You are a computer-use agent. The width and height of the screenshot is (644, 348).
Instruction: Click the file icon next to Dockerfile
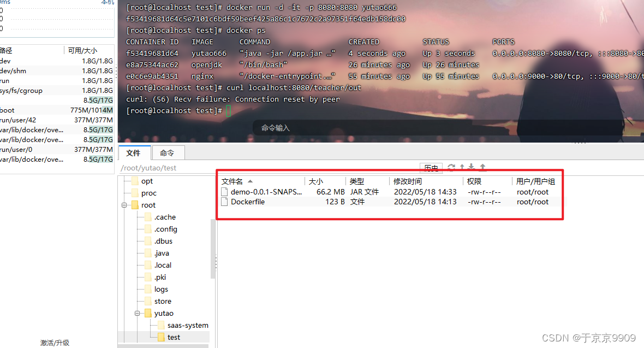click(x=224, y=202)
